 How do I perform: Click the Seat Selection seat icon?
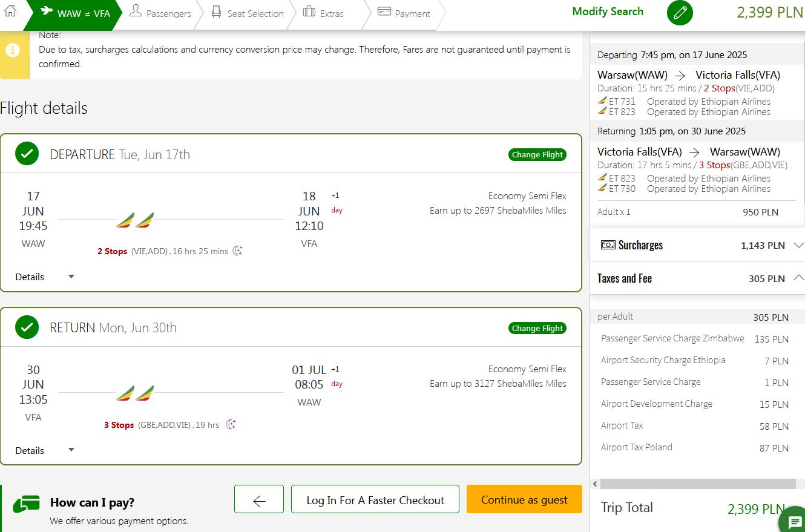[216, 11]
